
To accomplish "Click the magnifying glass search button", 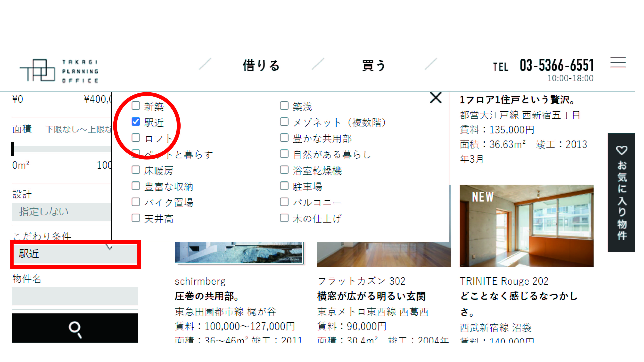I will point(75,328).
